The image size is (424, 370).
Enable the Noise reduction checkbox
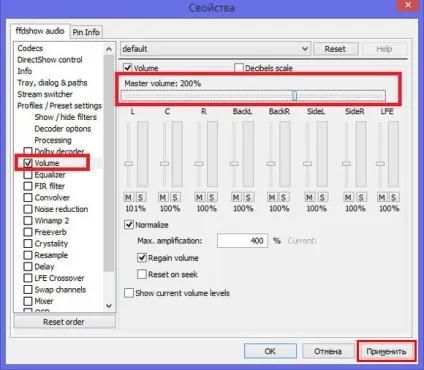(x=28, y=209)
